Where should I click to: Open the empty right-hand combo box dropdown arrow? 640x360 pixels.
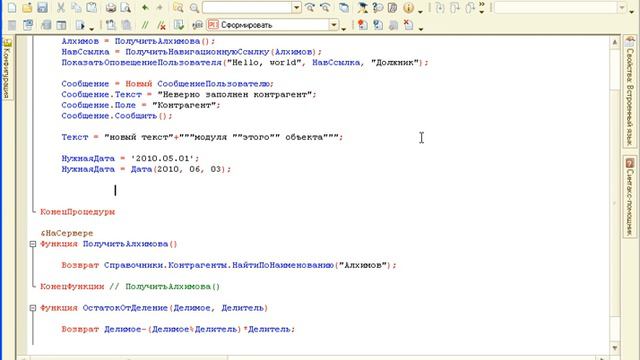pyautogui.click(x=622, y=7)
